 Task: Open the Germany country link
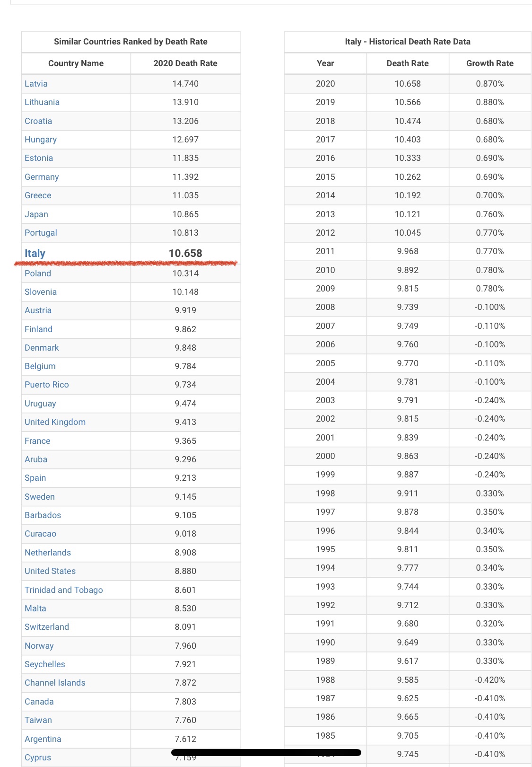tap(42, 177)
